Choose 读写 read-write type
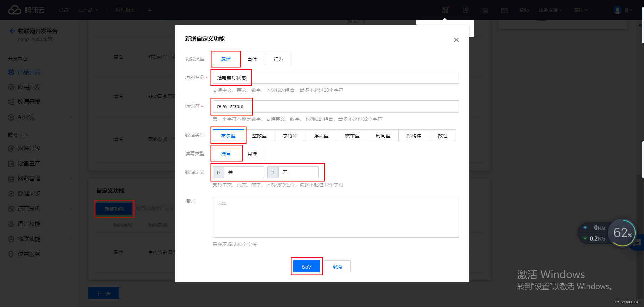 tap(226, 154)
